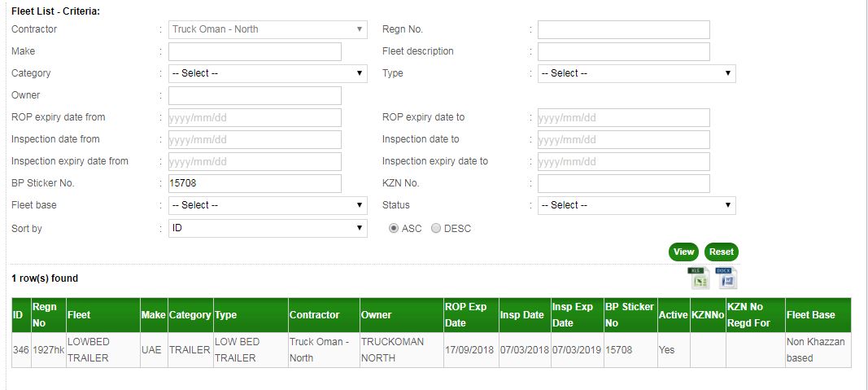
Task: Click the Regn No. input field
Action: pos(623,30)
